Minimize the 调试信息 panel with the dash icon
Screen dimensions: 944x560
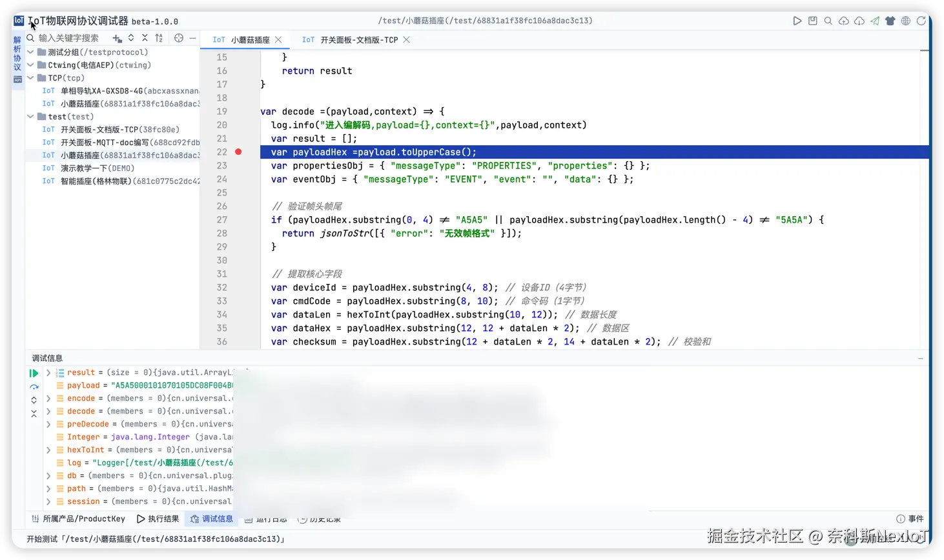click(921, 359)
